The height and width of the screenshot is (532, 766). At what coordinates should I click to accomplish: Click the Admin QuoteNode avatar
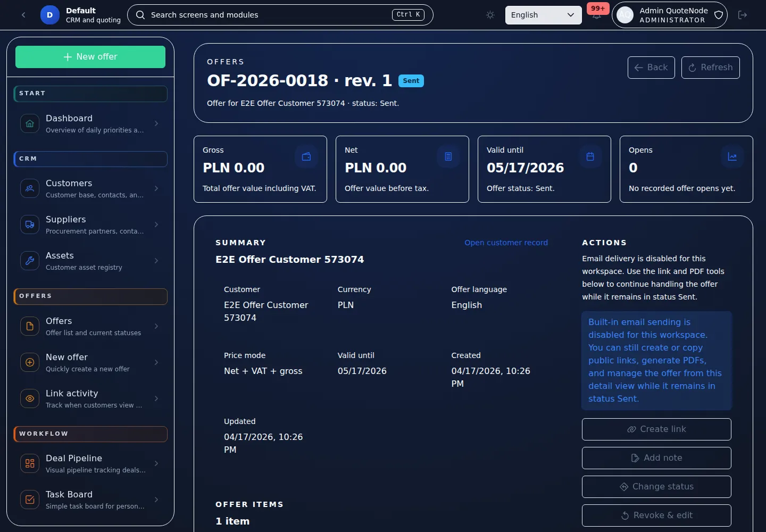click(x=626, y=15)
